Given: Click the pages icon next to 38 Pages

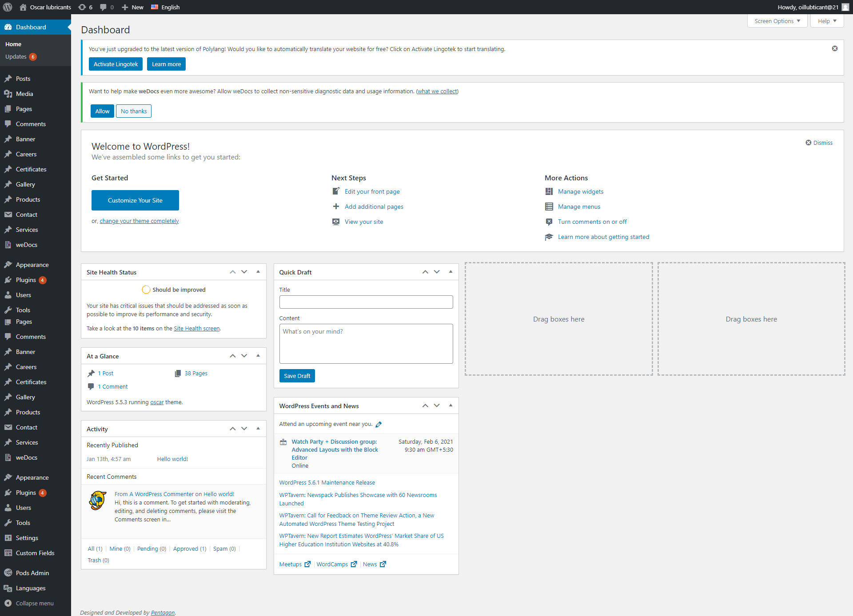Looking at the screenshot, I should [178, 373].
